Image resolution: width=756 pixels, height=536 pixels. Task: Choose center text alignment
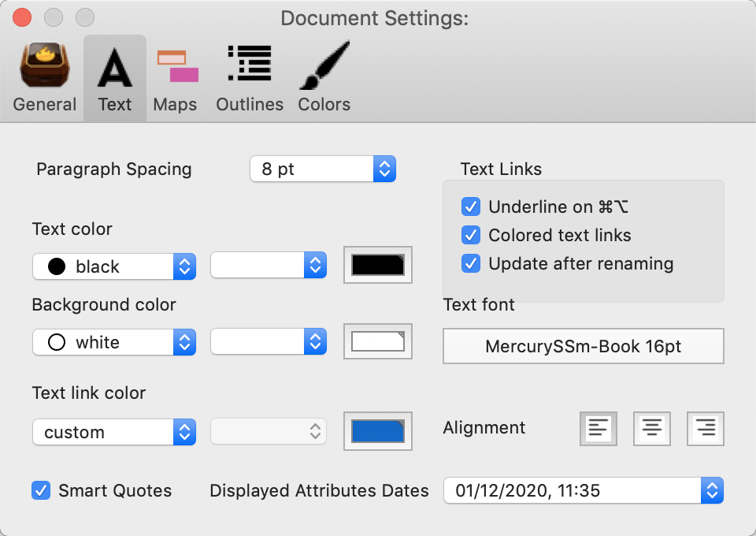point(651,428)
